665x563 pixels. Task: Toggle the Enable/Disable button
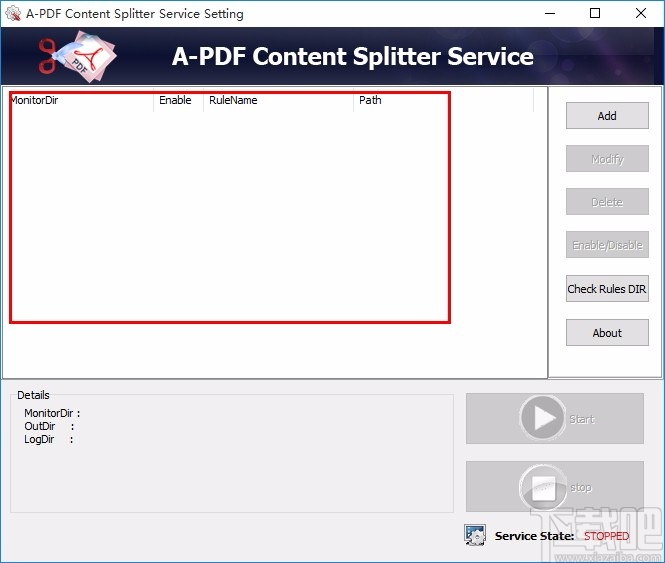coord(607,245)
